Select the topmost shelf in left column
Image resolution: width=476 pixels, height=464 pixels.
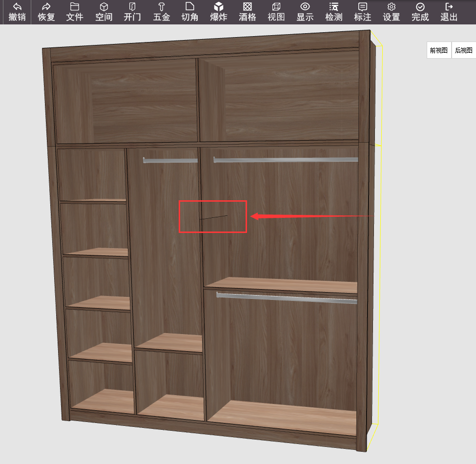(x=93, y=201)
